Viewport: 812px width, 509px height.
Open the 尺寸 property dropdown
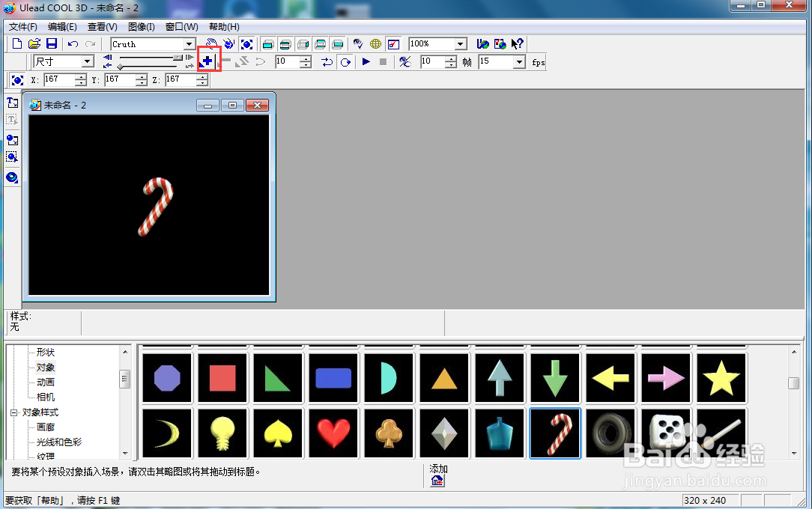tap(88, 61)
